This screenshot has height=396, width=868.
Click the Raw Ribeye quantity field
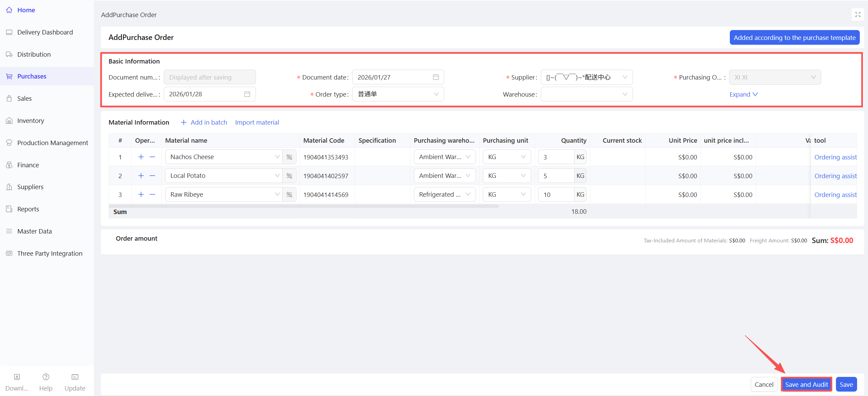coord(556,195)
